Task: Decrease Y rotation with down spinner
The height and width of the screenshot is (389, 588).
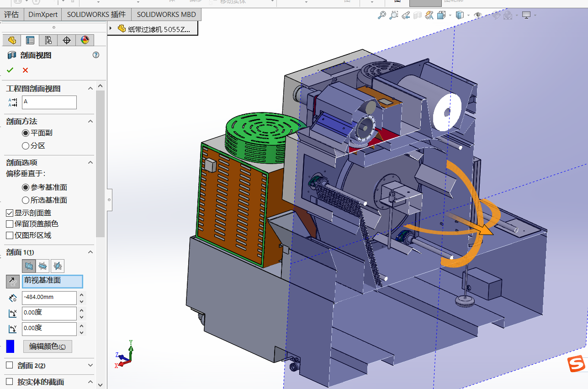Action: click(82, 332)
